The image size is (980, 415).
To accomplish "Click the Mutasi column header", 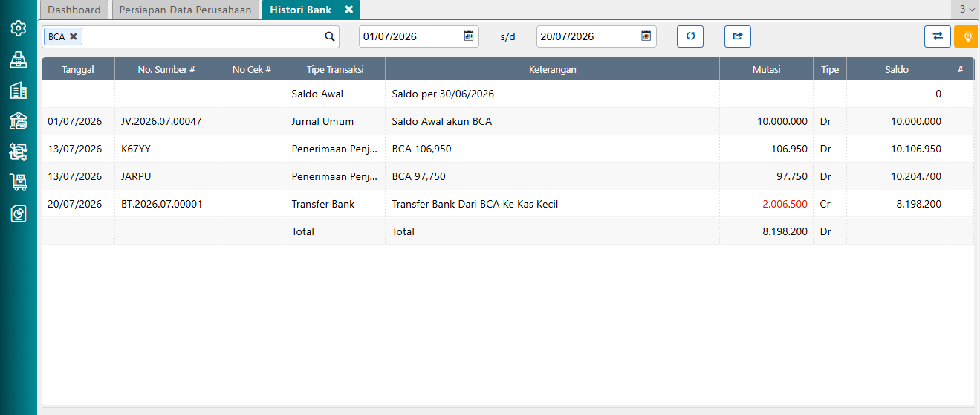I will [x=766, y=69].
